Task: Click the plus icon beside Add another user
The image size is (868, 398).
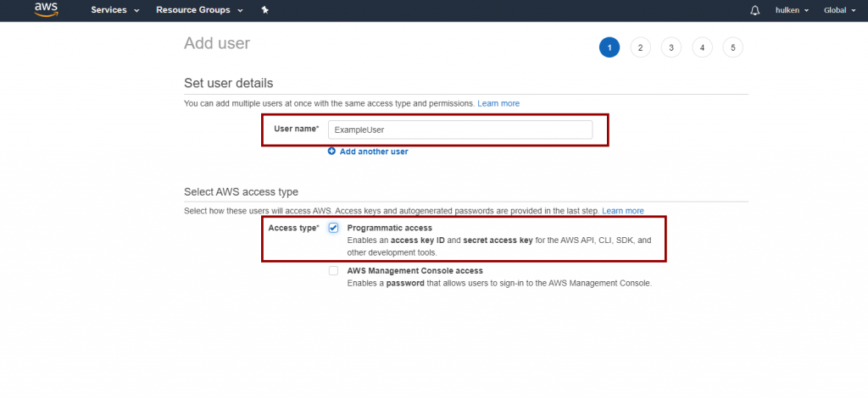Action: 332,152
